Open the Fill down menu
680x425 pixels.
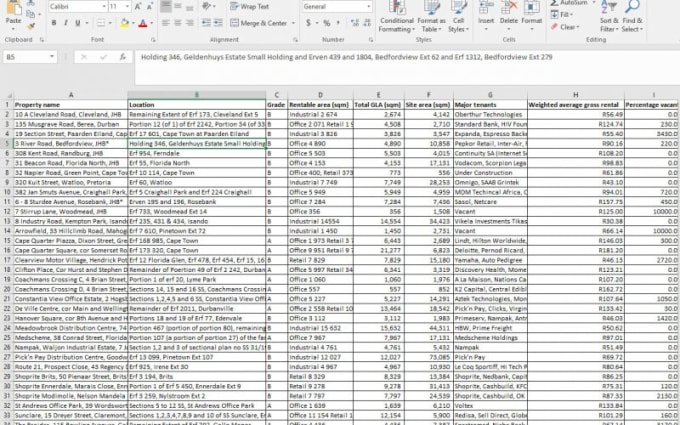(562, 14)
